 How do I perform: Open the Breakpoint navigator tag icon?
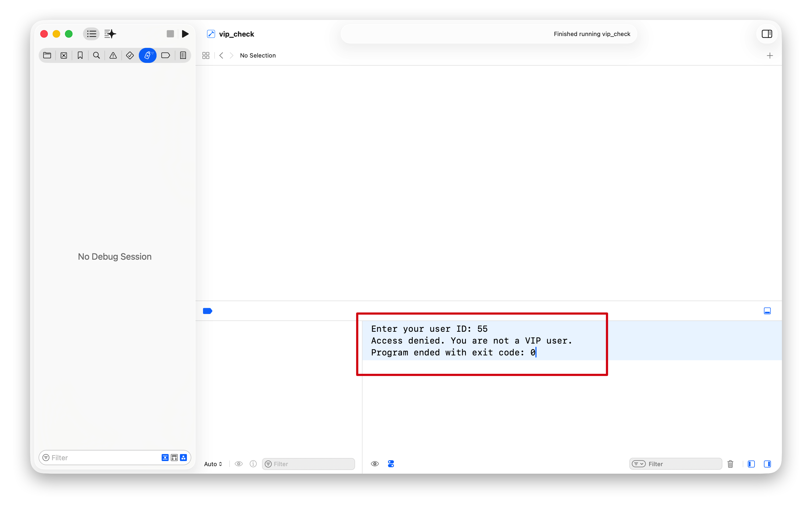(x=166, y=55)
